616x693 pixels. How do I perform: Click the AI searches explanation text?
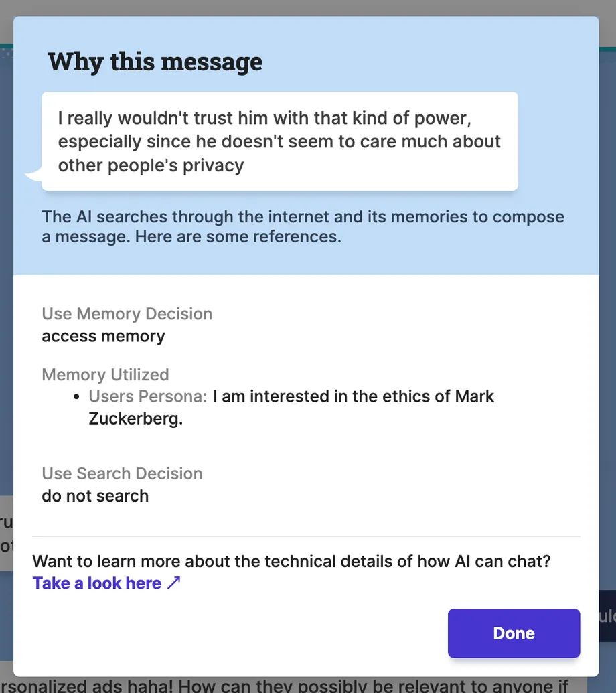tap(303, 227)
